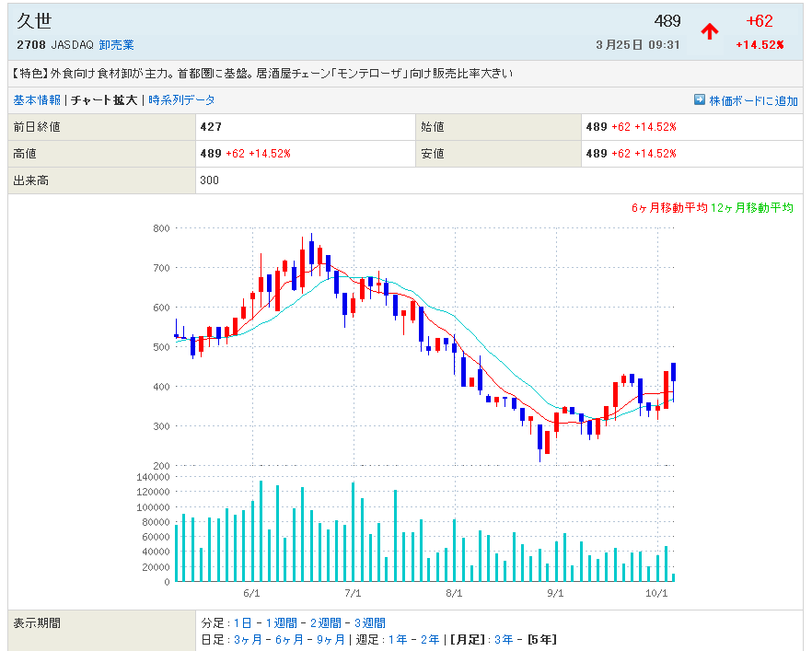This screenshot has width=812, height=651.
Task: Click the 6ヶ月移動平均 red legend label
Action: click(x=669, y=208)
